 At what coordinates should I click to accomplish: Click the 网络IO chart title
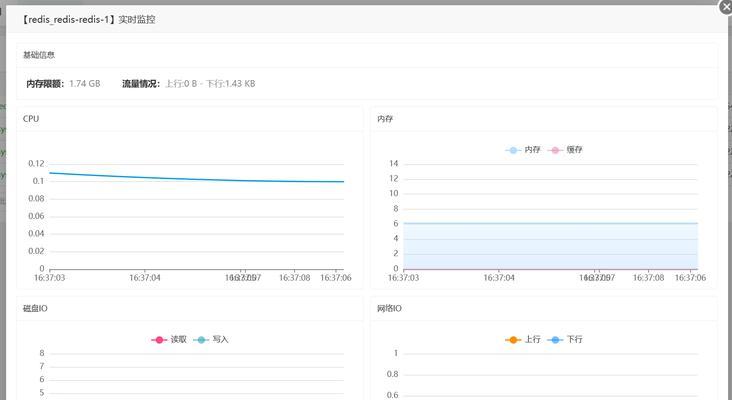pyautogui.click(x=389, y=309)
